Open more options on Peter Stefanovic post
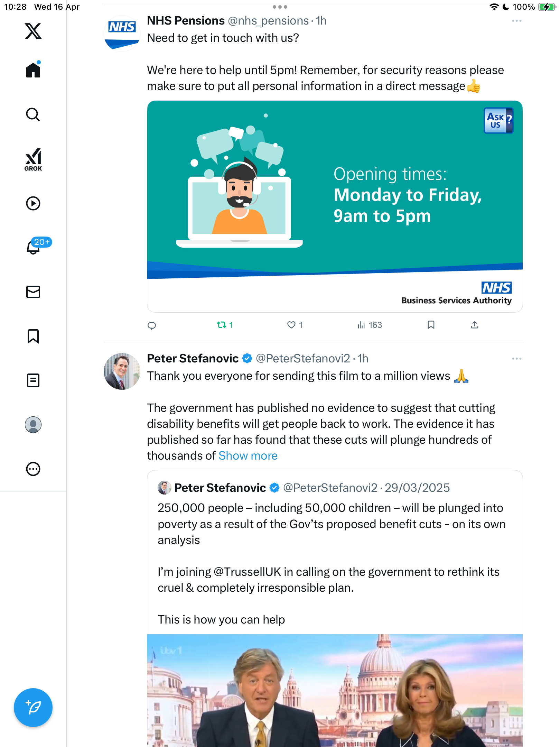The height and width of the screenshot is (747, 560). [x=516, y=359]
